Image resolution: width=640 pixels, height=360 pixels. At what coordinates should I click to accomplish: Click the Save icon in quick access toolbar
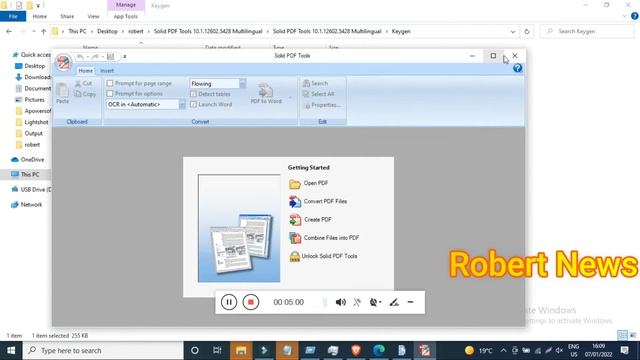pos(110,57)
